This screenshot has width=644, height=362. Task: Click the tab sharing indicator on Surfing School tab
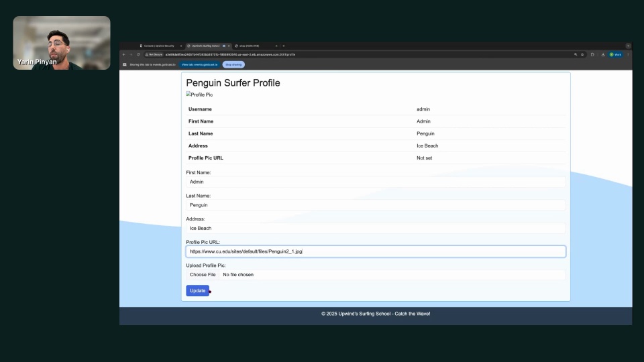tap(224, 46)
